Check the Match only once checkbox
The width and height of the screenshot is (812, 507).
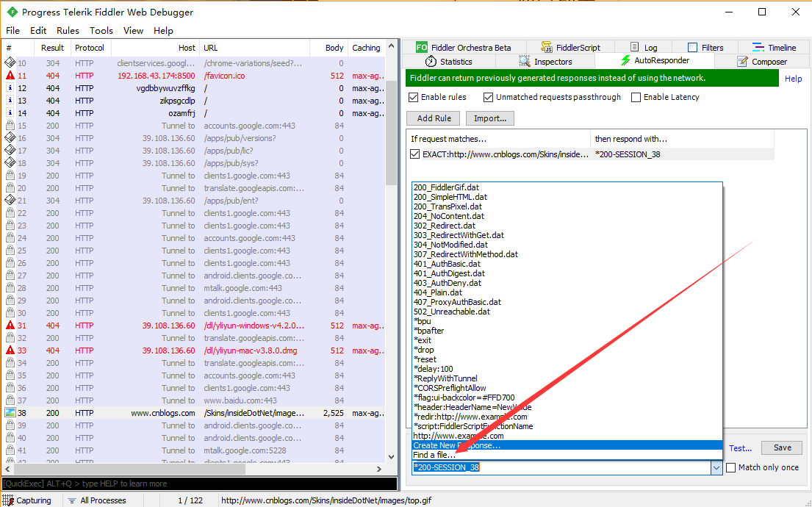730,467
